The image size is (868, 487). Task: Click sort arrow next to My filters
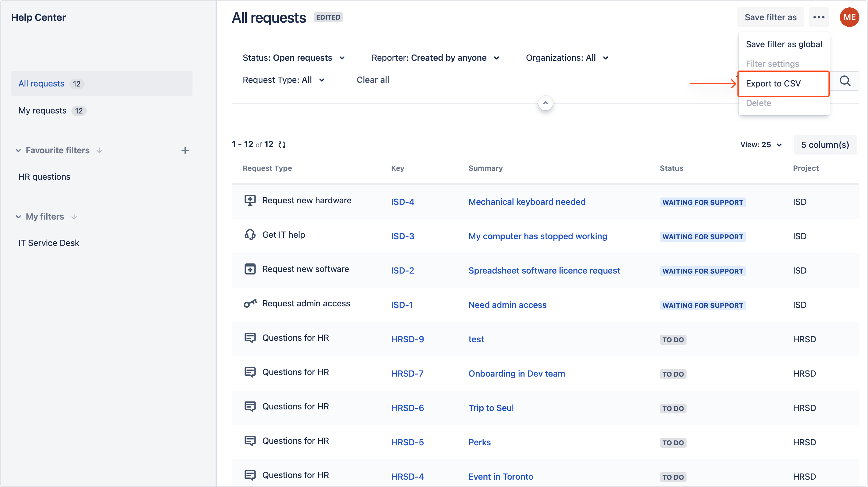74,217
